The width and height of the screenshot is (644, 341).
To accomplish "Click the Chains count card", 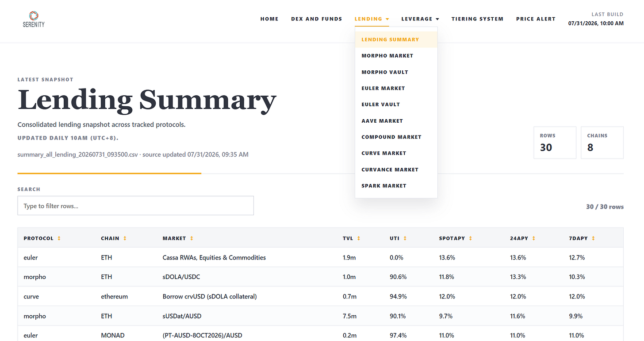I will pos(602,143).
